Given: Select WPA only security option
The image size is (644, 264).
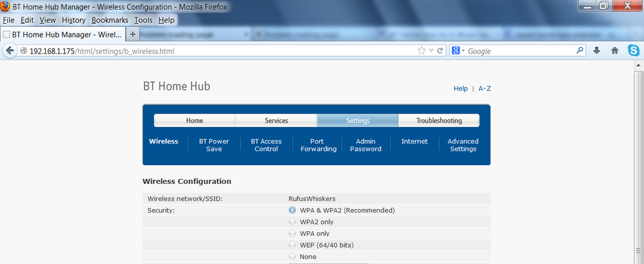Looking at the screenshot, I should pyautogui.click(x=292, y=233).
